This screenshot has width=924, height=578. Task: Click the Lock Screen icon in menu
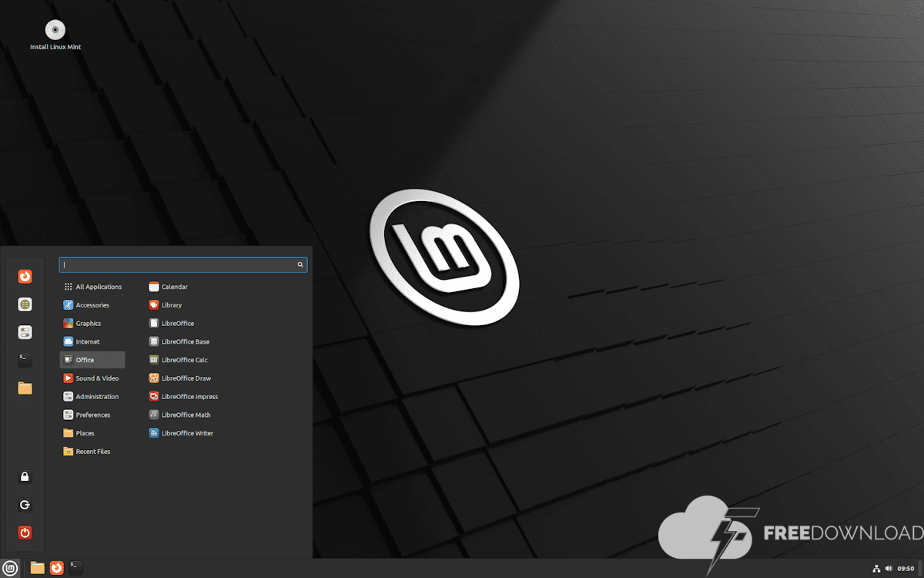[x=25, y=477]
